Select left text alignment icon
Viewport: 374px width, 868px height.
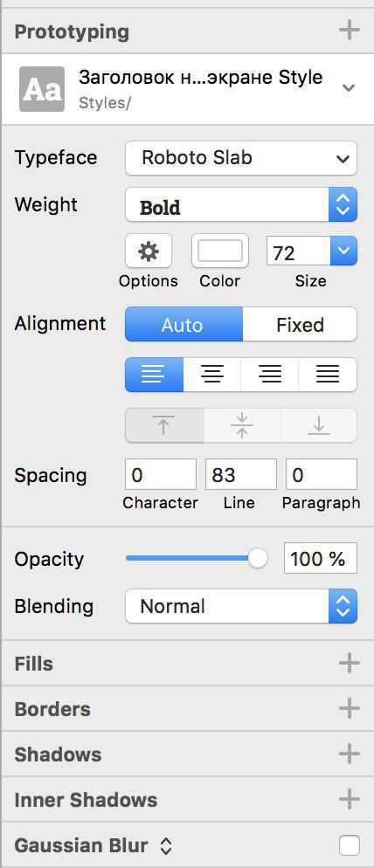pyautogui.click(x=154, y=375)
